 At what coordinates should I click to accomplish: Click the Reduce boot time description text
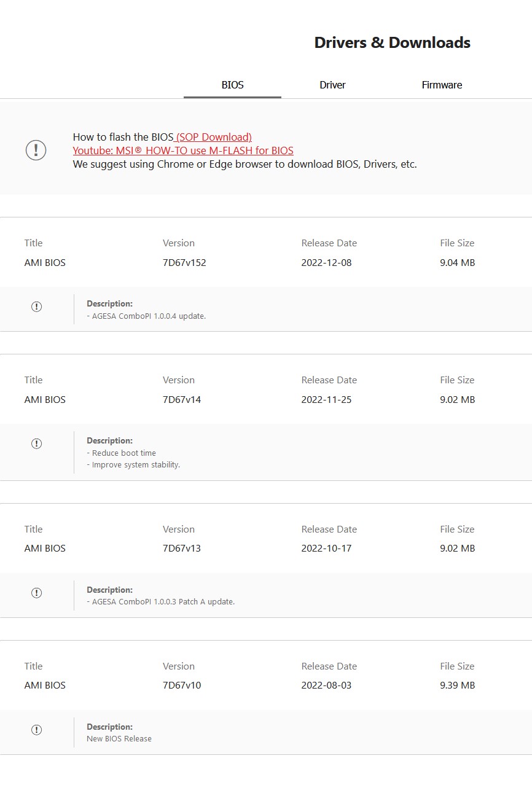[x=123, y=453]
